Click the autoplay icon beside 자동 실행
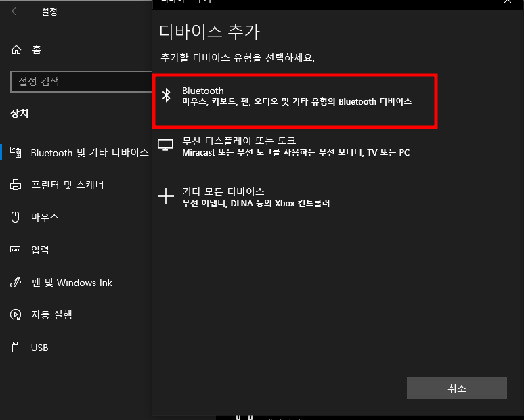524x420 pixels. 16,314
